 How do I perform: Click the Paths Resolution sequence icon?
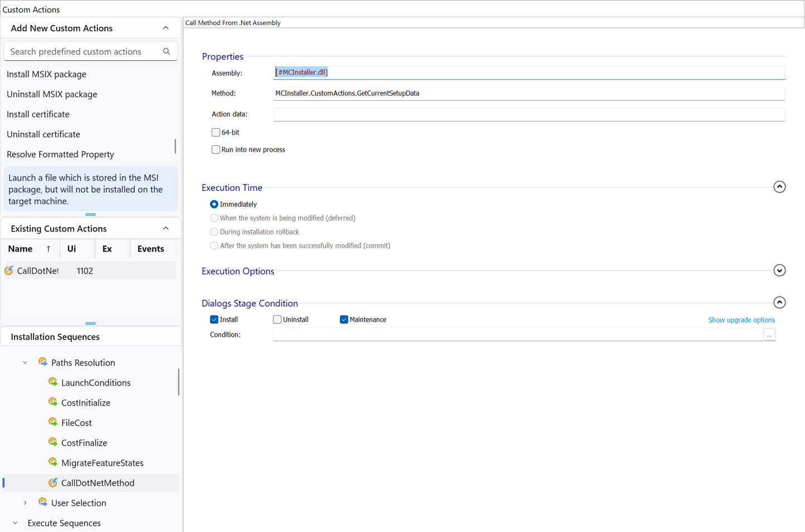tap(43, 362)
